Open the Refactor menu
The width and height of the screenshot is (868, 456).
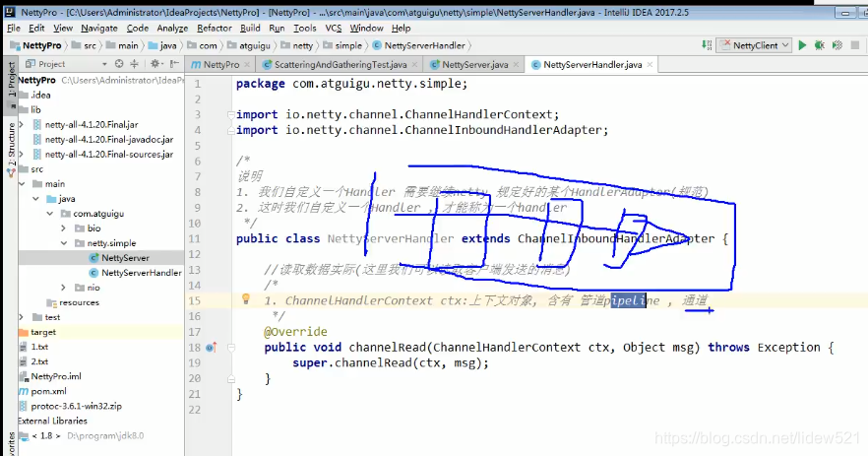point(215,29)
